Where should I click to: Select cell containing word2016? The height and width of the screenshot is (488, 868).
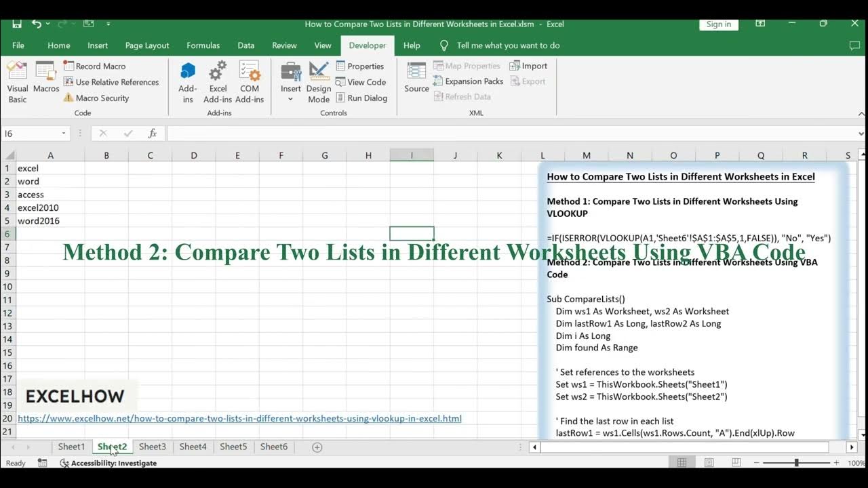pos(50,221)
